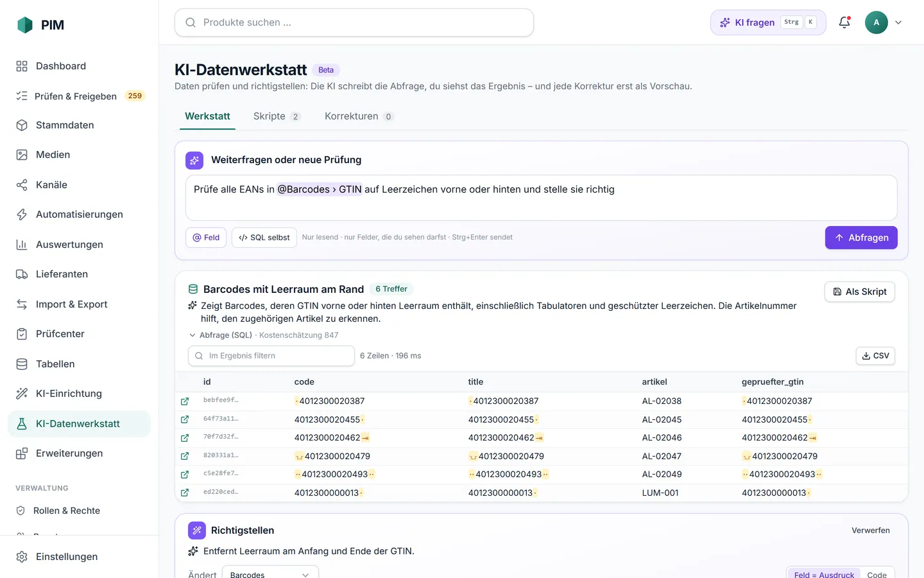Viewport: 924px width, 578px height.
Task: Focus the Produkte suchen search field
Action: coord(354,22)
